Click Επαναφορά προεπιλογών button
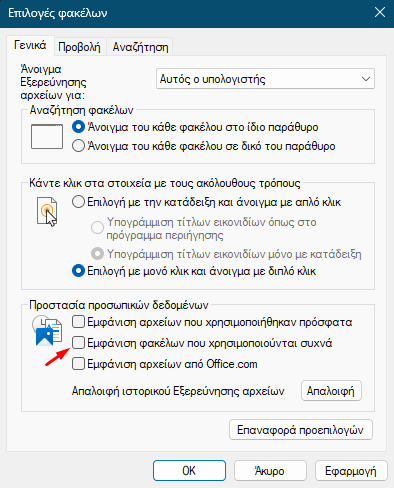 [300, 430]
